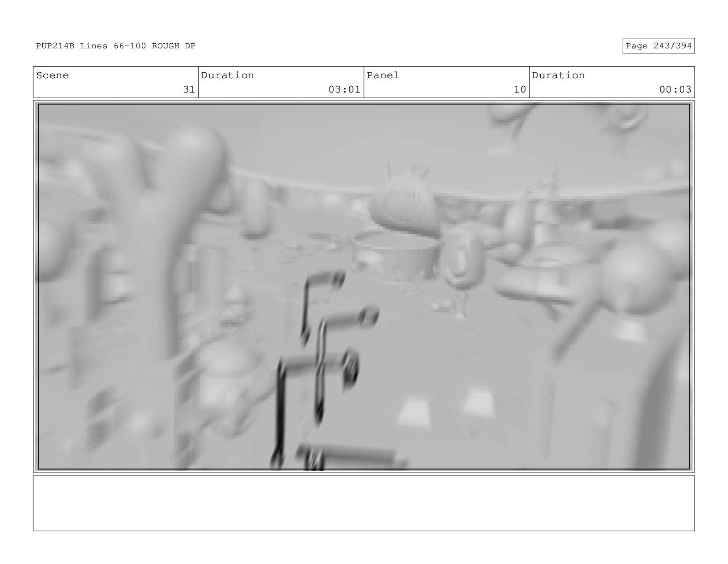Click the storyboard panel image
This screenshot has height=564, width=728.
[x=364, y=286]
